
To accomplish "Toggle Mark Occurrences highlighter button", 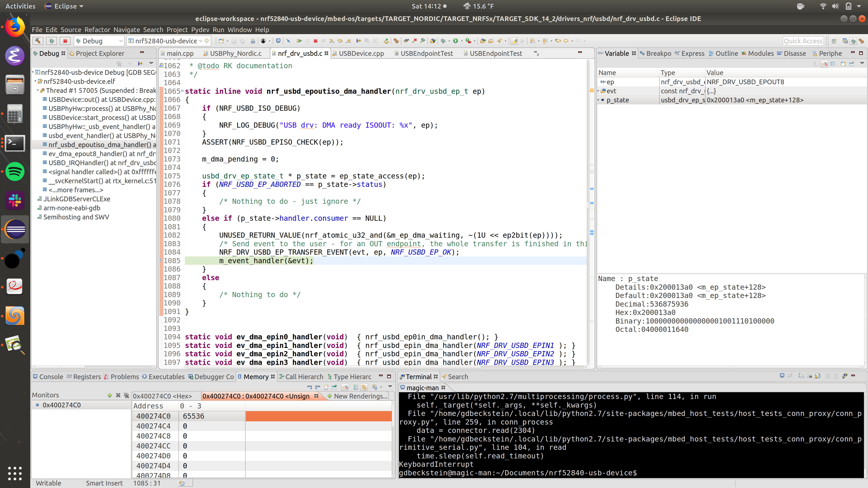I will pos(514,41).
